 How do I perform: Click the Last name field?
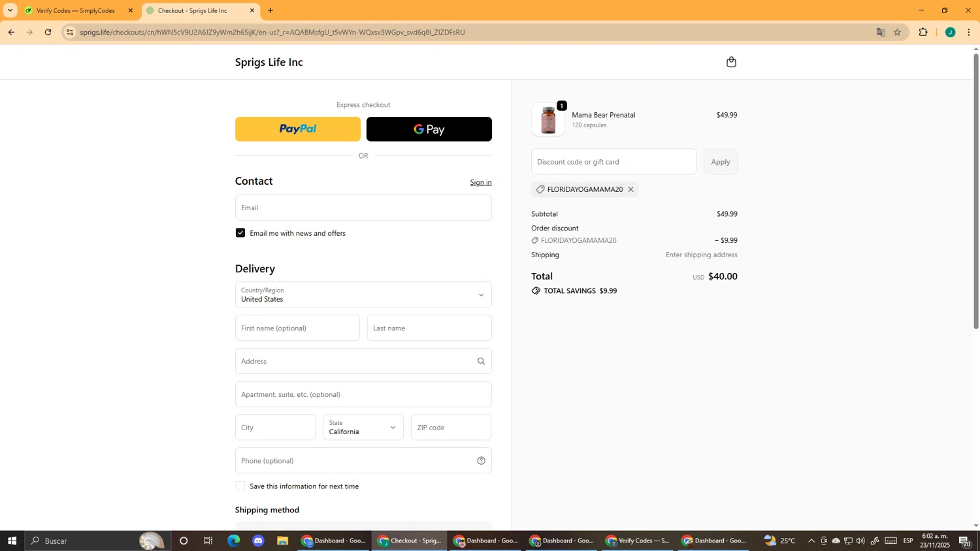click(429, 328)
